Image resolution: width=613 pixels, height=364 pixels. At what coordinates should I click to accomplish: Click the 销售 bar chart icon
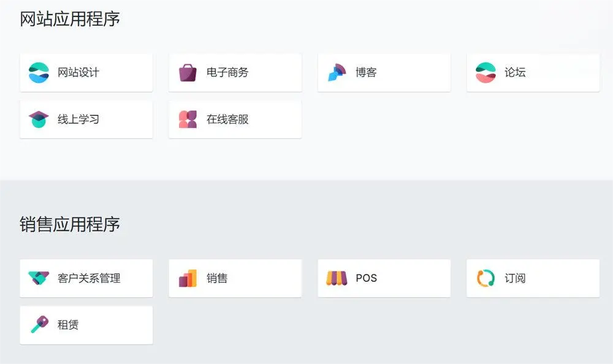(x=188, y=278)
